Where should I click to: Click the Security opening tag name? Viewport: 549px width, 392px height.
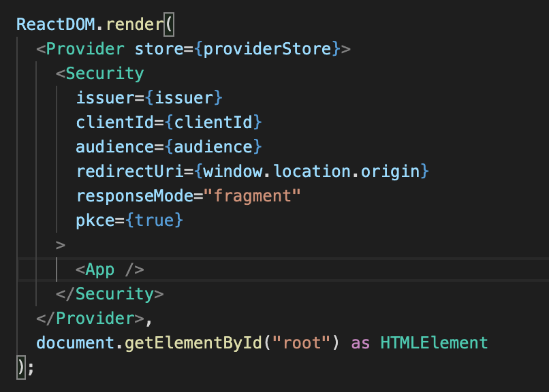point(105,73)
